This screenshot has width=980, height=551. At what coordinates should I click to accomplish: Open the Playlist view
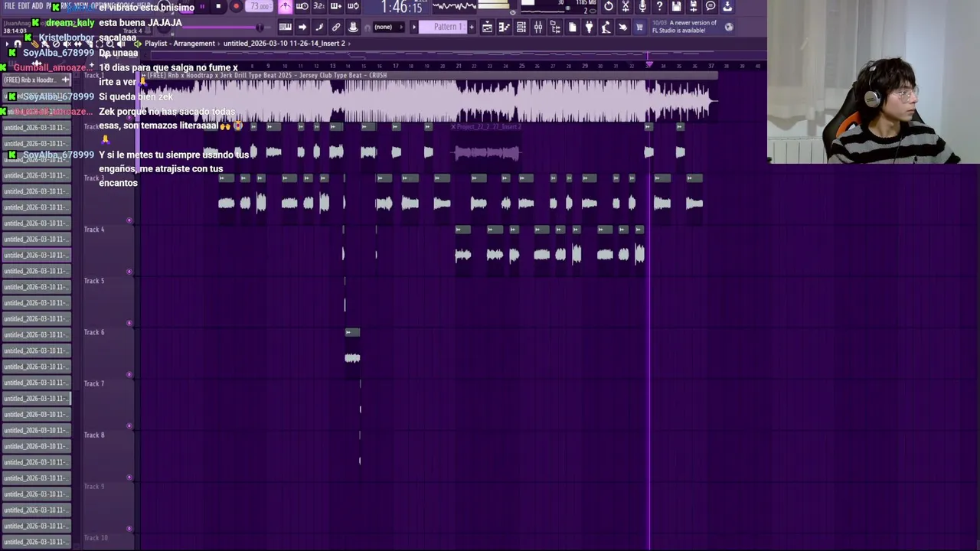[488, 27]
